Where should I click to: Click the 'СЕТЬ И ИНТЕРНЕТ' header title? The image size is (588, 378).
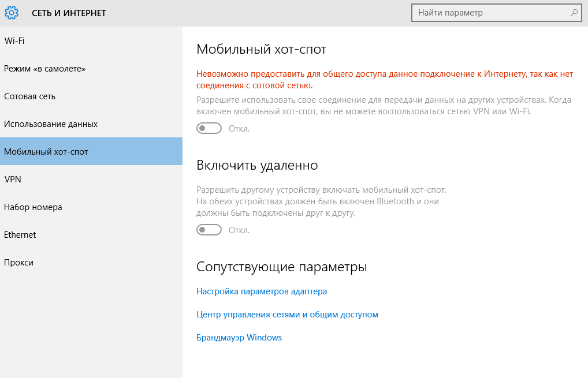tap(69, 13)
